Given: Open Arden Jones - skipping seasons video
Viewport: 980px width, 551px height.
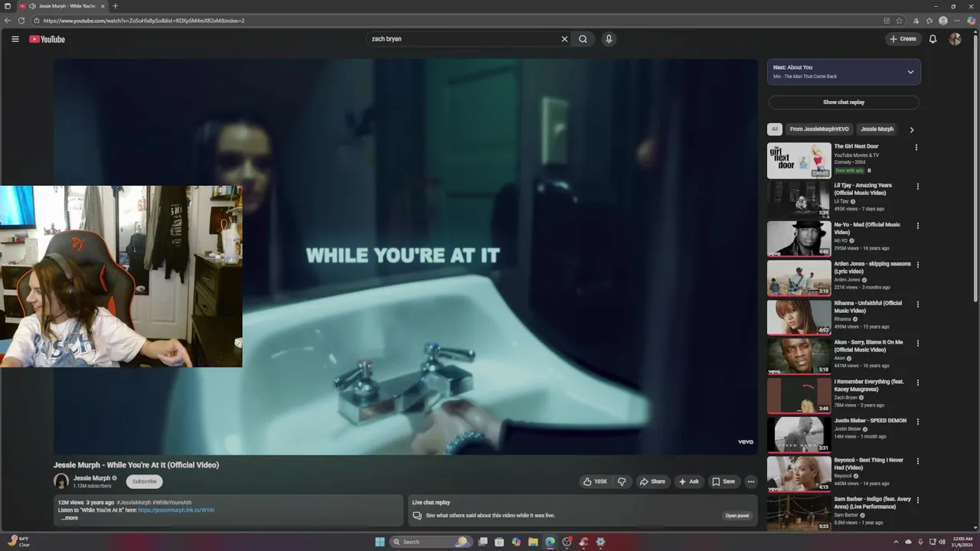Looking at the screenshot, I should coord(872,268).
